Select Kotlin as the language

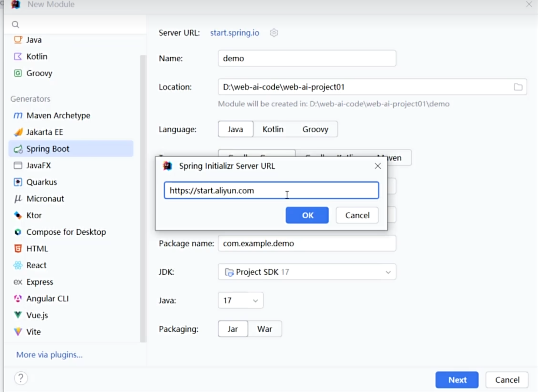pyautogui.click(x=273, y=129)
